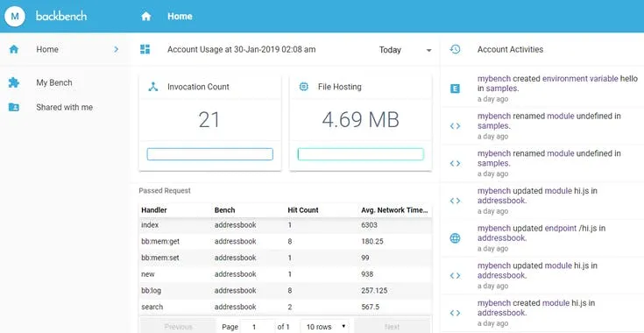Click the environment variable E icon

pos(455,89)
